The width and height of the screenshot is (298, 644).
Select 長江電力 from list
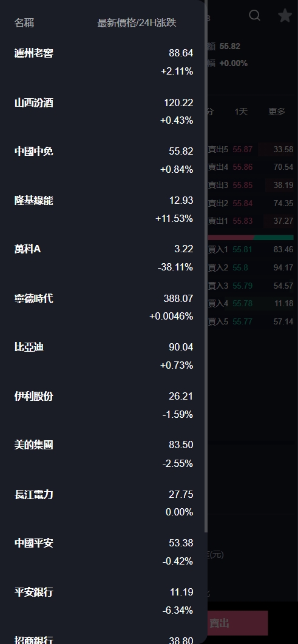(x=104, y=503)
